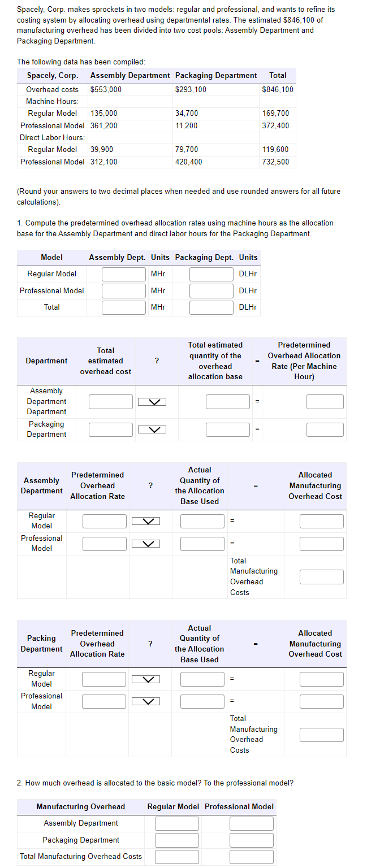Viewport: 367px width, 868px height.
Task: Click the Assembly Department total estimated overhead cost field
Action: point(110,401)
